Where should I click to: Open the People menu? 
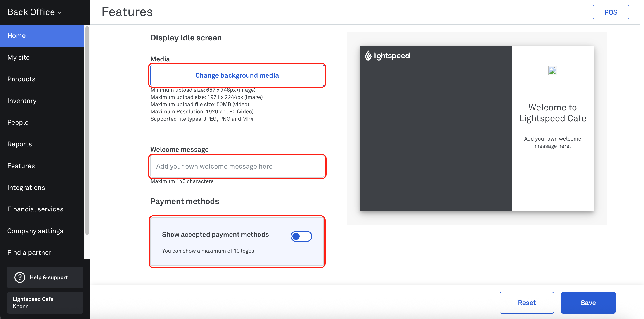42,122
